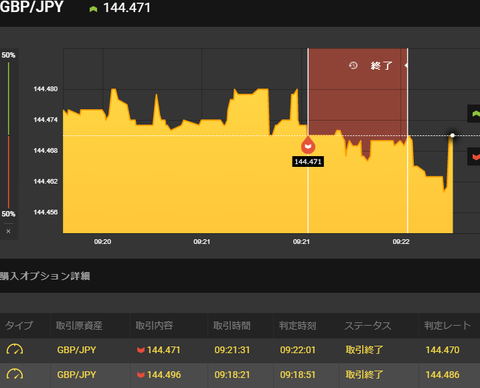Click the 09:18:51 judgment time cell
The height and width of the screenshot is (388, 480).
(x=298, y=375)
